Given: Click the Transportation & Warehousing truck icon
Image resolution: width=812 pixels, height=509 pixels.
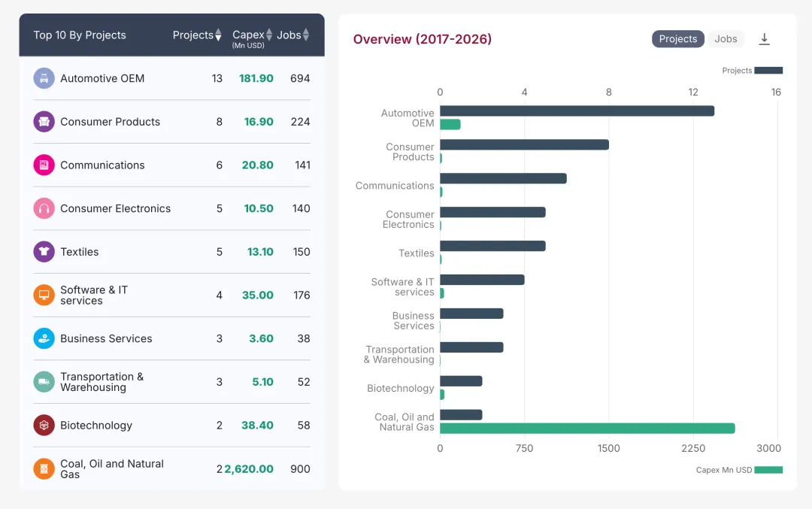Looking at the screenshot, I should 44,382.
